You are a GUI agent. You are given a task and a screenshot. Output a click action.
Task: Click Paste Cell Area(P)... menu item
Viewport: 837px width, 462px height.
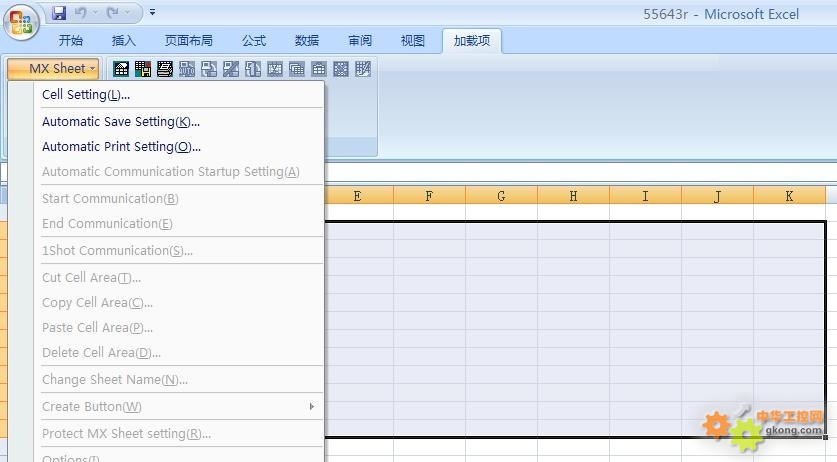(181, 328)
